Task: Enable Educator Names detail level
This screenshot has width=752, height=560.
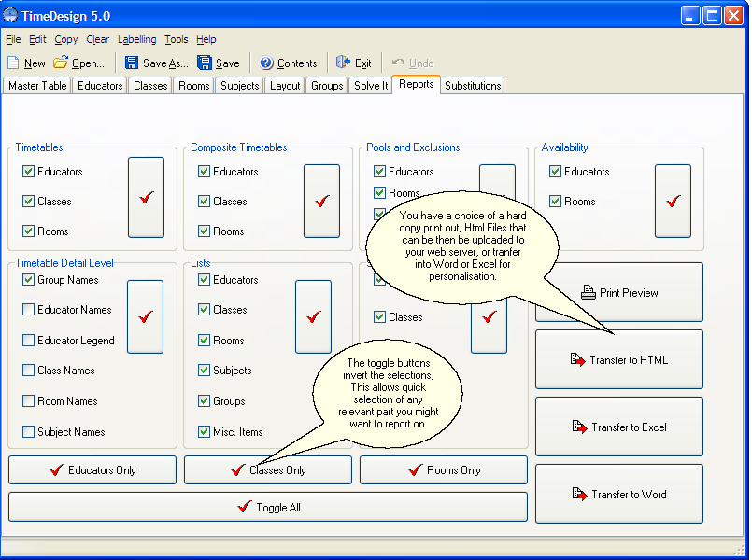Action: [x=28, y=310]
